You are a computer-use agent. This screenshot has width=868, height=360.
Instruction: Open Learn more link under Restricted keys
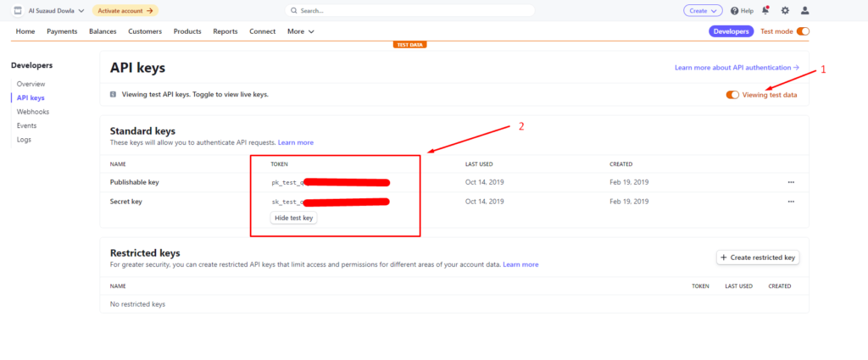(x=521, y=264)
